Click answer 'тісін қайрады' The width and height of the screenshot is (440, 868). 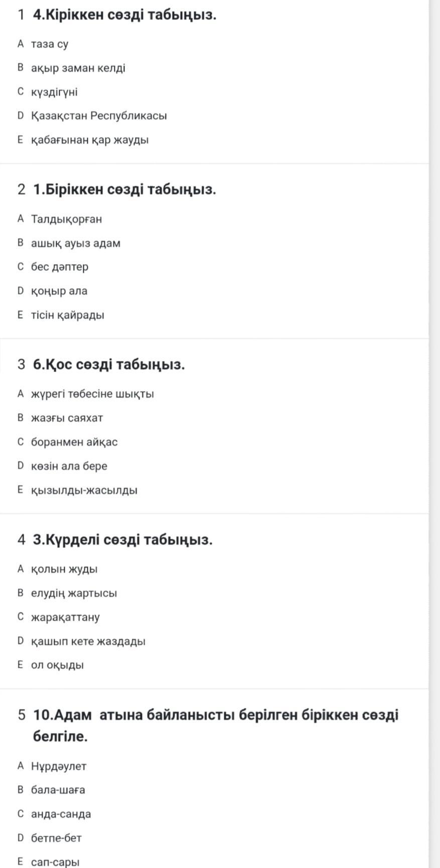pos(67,315)
